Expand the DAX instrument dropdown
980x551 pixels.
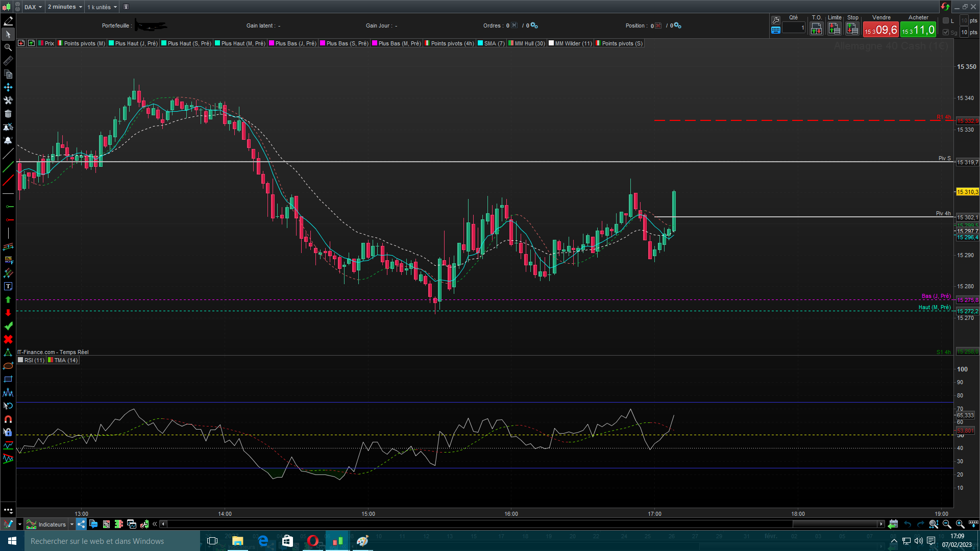(x=33, y=7)
